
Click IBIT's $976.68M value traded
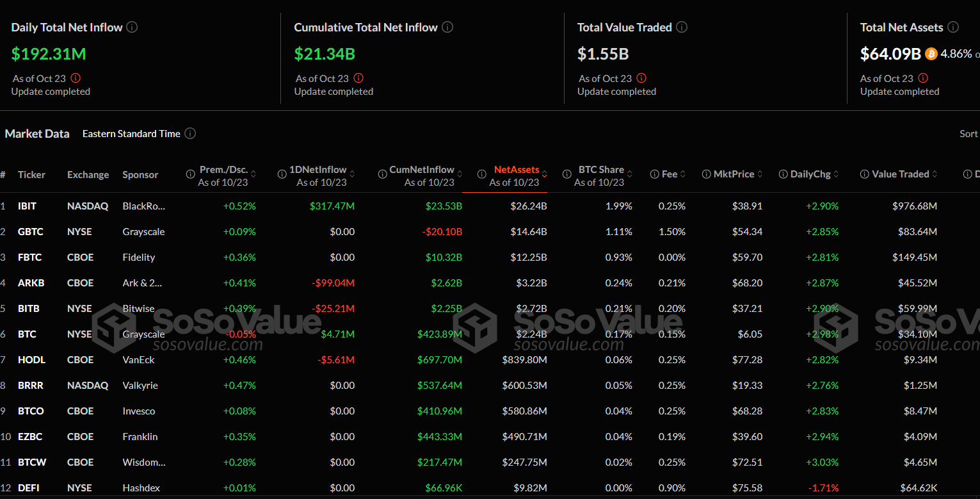coord(915,206)
